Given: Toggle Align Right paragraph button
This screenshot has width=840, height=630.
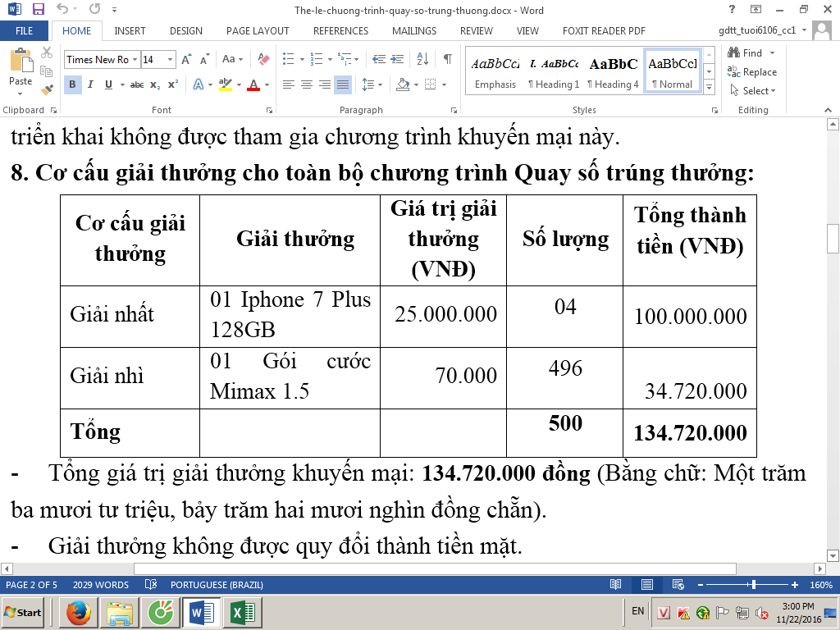Looking at the screenshot, I should tap(325, 84).
